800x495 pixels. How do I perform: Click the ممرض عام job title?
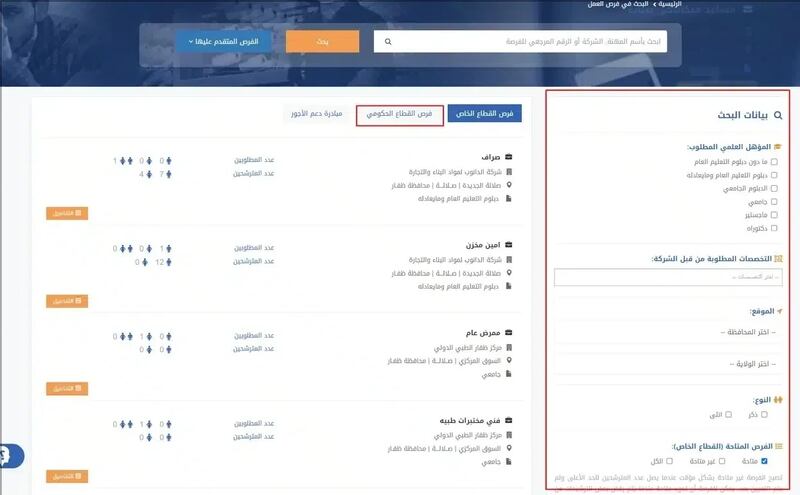pyautogui.click(x=483, y=333)
